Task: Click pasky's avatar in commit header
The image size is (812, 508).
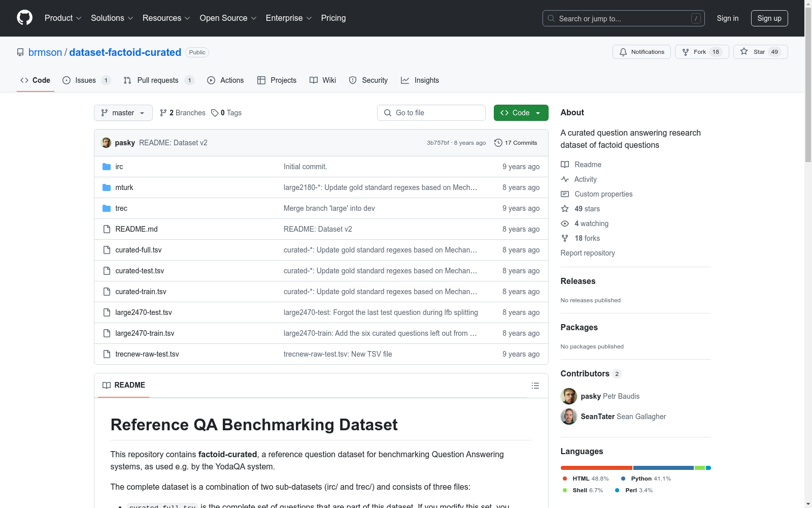Action: [106, 143]
